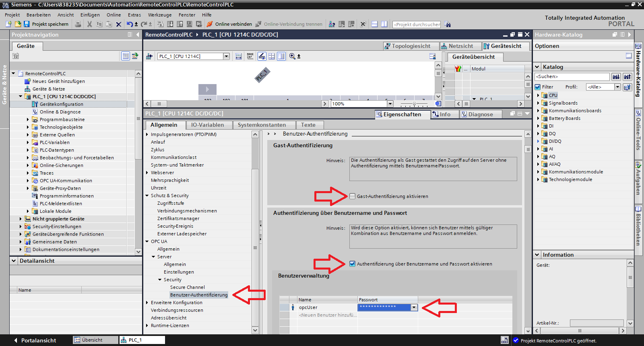Adjust the device view zoom slider

point(414,104)
